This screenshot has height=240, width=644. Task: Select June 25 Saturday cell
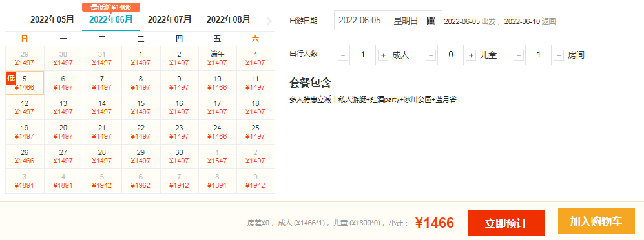[x=255, y=132]
